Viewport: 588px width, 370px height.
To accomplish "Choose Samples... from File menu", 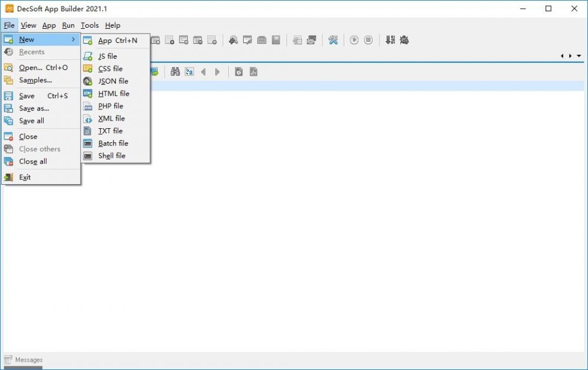I will (41, 80).
